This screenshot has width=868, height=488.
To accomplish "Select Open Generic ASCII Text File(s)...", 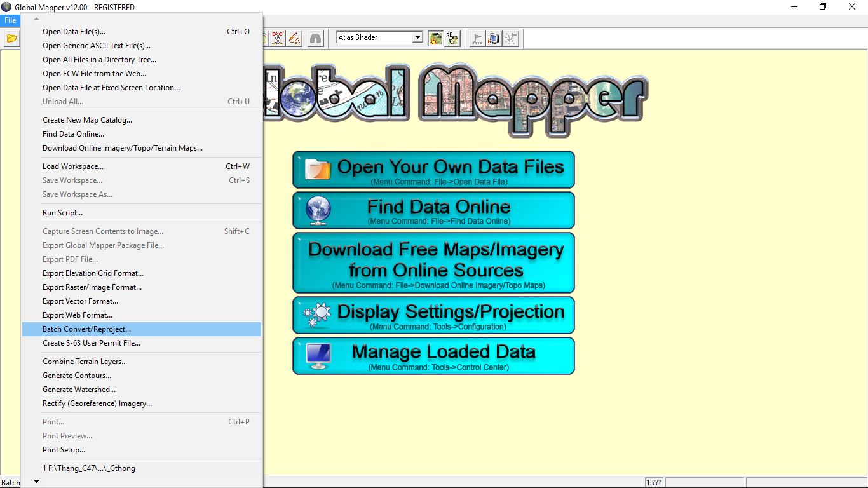I will [142, 46].
